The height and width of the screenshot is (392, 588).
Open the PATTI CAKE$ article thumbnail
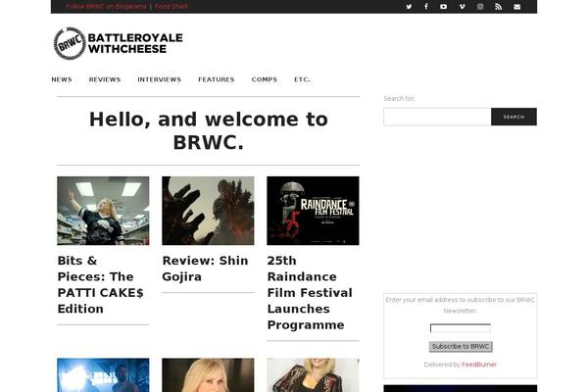(x=103, y=211)
